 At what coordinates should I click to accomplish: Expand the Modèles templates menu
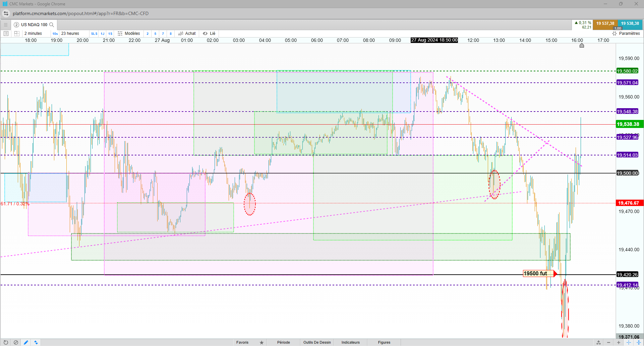click(129, 33)
